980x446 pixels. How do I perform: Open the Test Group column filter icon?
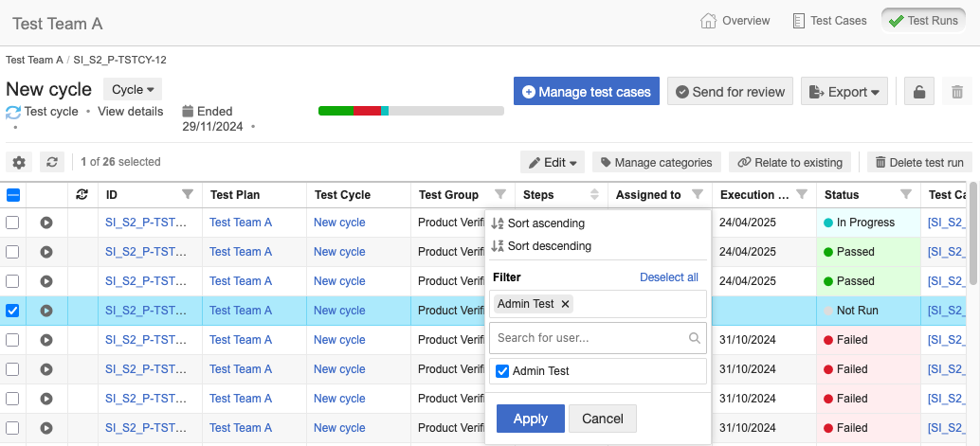500,195
